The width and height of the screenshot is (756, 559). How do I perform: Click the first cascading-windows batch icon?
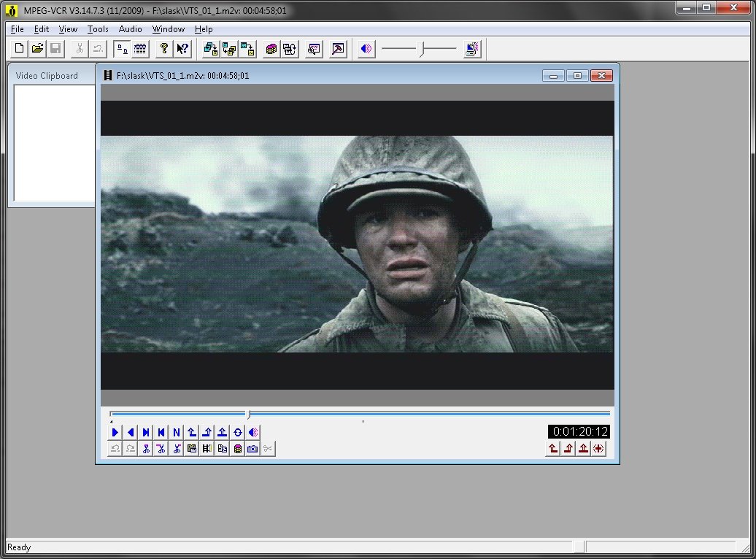tap(211, 49)
